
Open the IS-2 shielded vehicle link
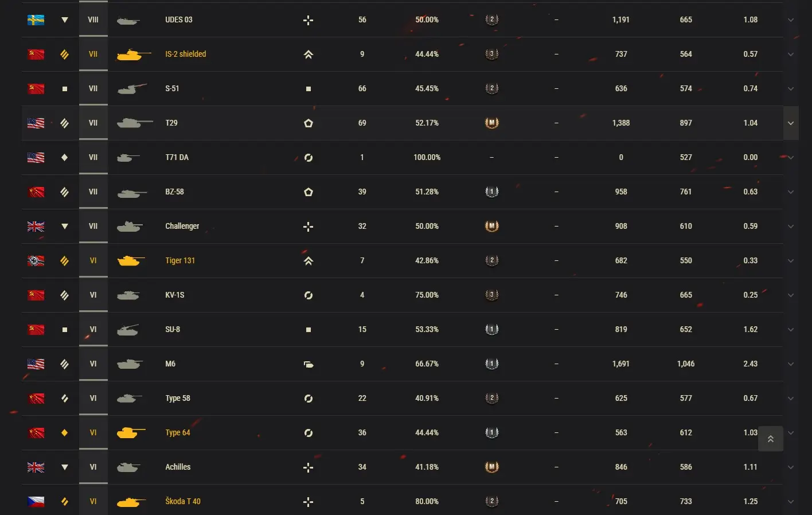tap(185, 54)
